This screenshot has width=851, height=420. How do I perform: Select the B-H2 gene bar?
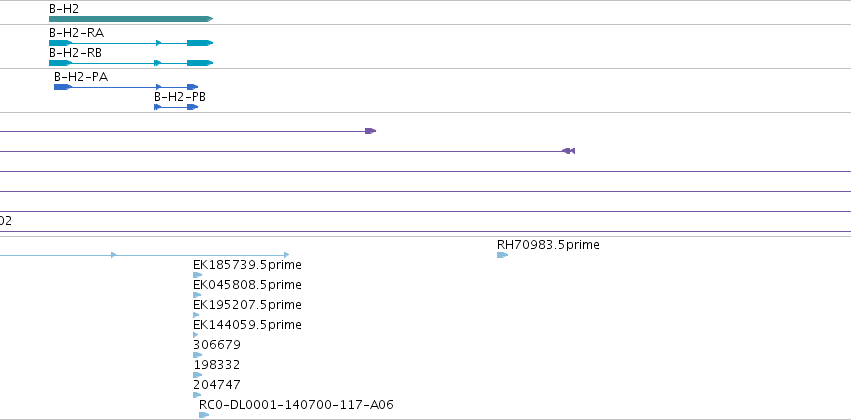[x=131, y=19]
